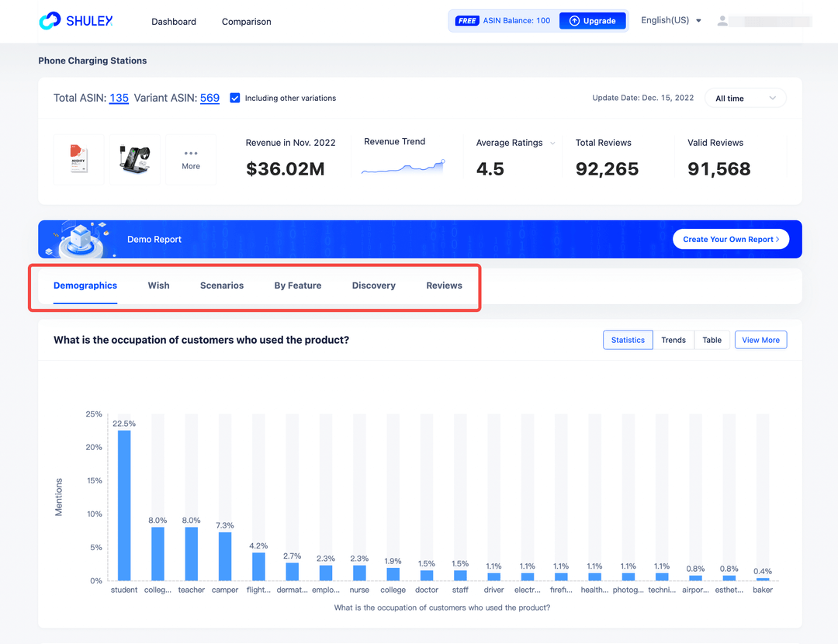Switch to the Reviews tab
838x644 pixels.
(x=444, y=286)
